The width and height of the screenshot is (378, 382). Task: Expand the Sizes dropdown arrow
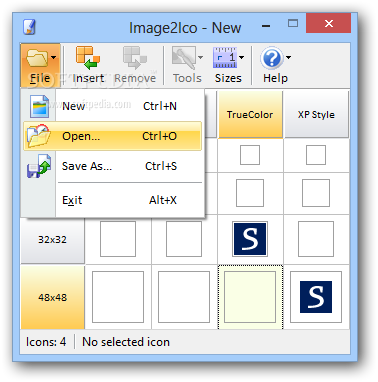[242, 57]
